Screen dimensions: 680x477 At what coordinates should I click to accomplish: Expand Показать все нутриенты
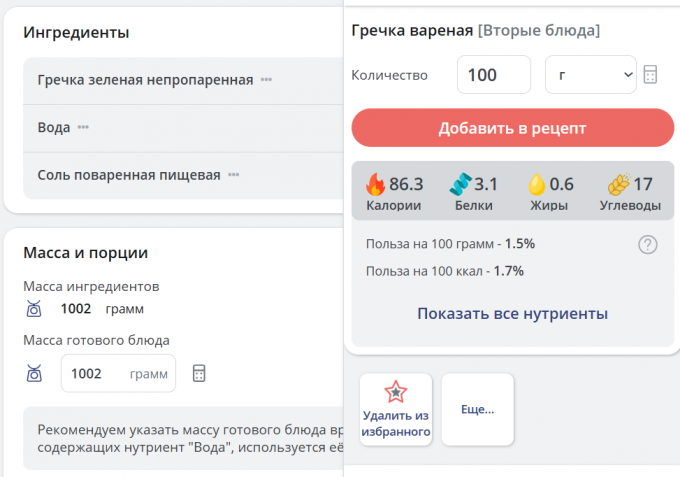coord(512,314)
